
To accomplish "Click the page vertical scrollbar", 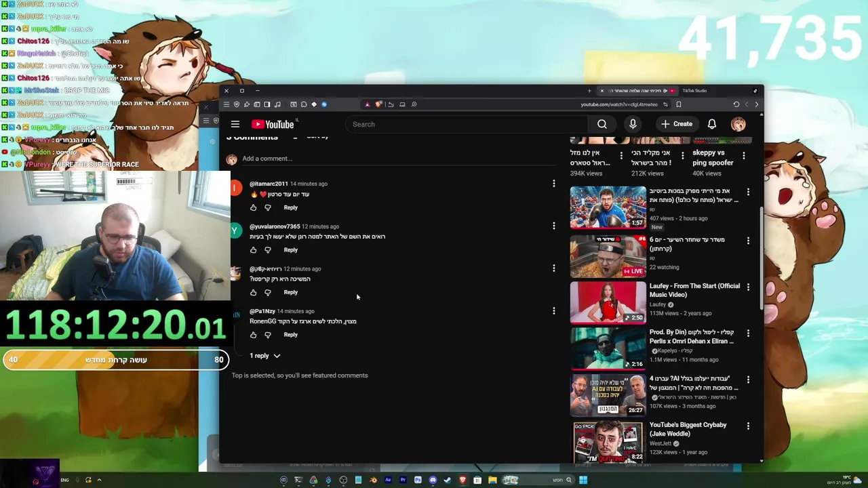I will [762, 258].
